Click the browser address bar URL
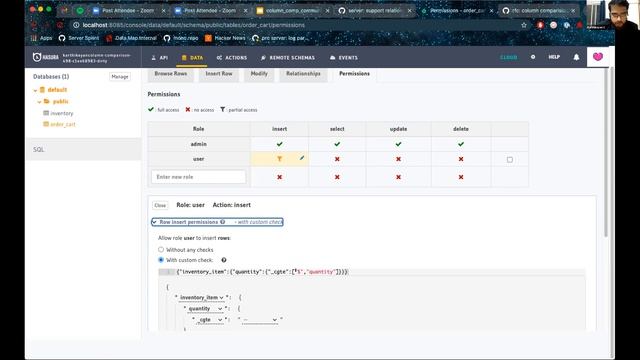This screenshot has height=360, width=640. pyautogui.click(x=193, y=25)
